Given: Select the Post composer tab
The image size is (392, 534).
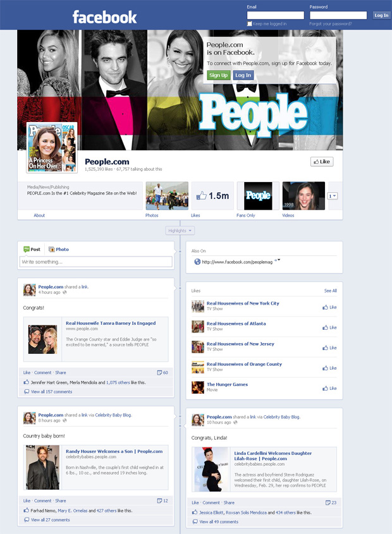Looking at the screenshot, I should coord(32,249).
